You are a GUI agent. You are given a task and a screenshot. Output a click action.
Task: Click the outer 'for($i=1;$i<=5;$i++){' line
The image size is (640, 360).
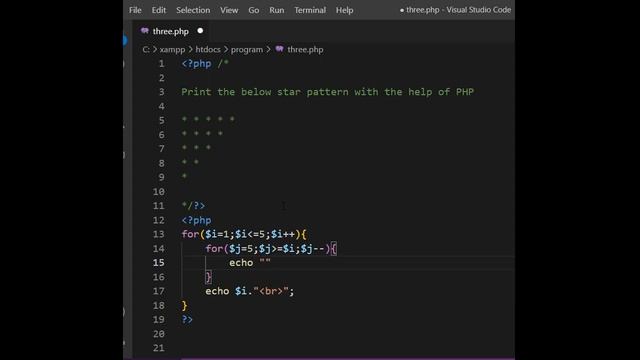[x=244, y=234]
